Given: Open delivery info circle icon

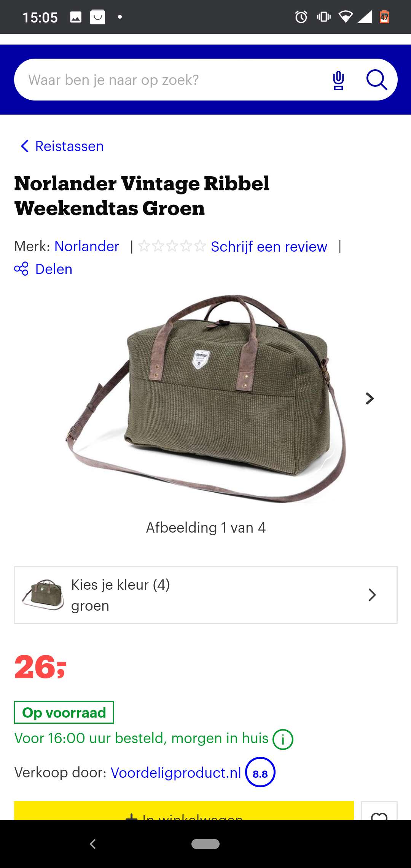Looking at the screenshot, I should tap(283, 739).
